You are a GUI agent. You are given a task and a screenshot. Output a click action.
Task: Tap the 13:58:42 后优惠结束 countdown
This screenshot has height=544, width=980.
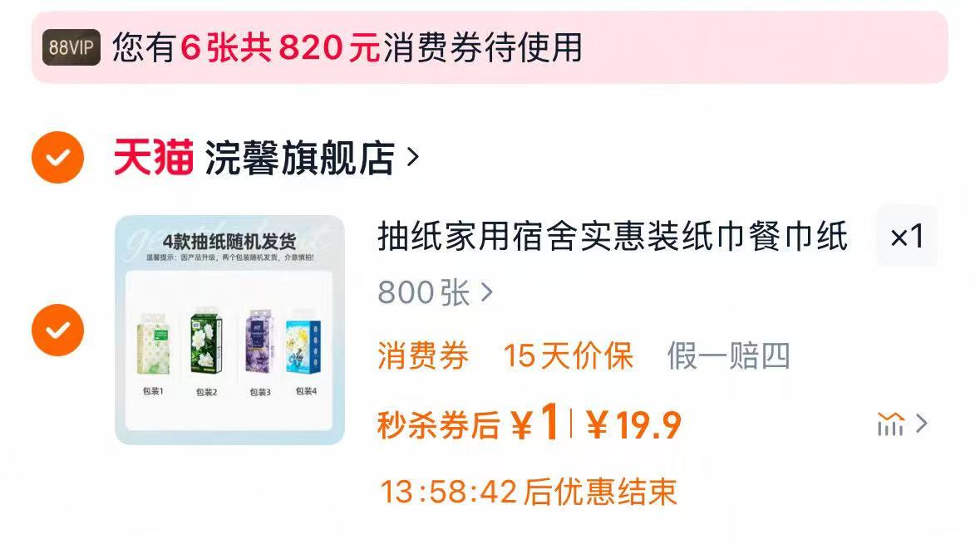click(x=529, y=492)
